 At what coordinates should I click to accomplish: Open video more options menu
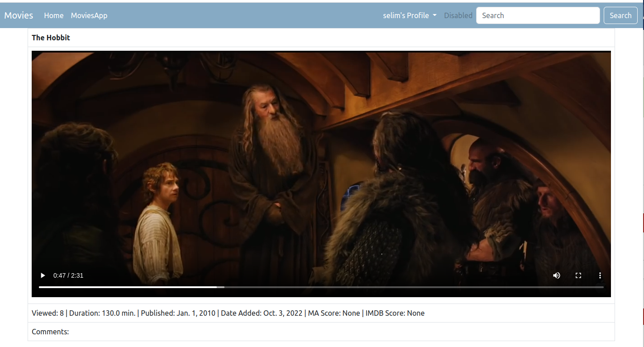coord(600,275)
